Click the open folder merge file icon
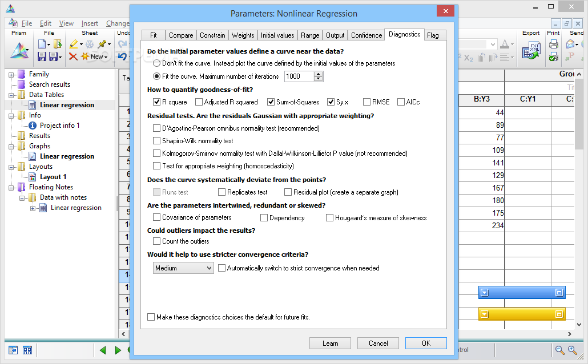Image resolution: width=588 pixels, height=364 pixels. coord(58,44)
